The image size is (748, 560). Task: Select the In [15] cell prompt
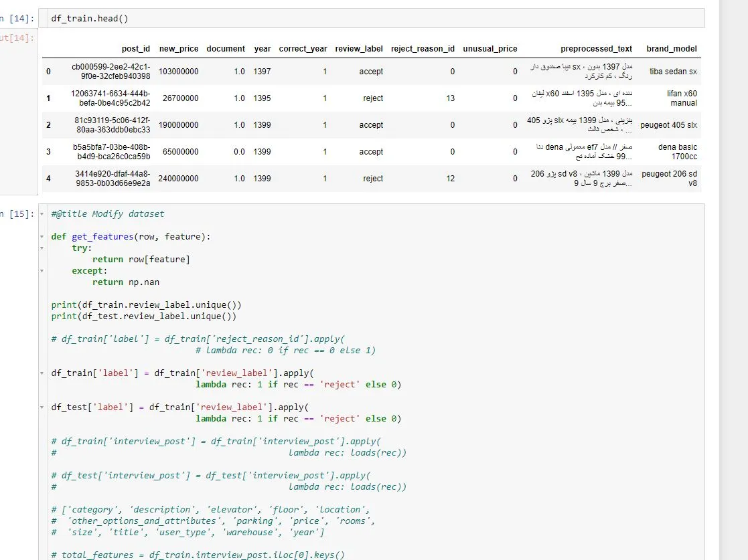pos(16,214)
